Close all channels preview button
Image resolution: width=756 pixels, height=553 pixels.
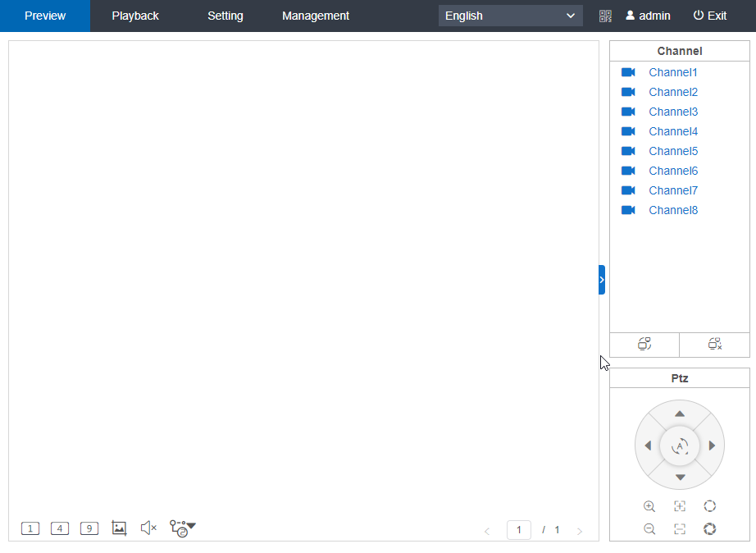(x=715, y=345)
